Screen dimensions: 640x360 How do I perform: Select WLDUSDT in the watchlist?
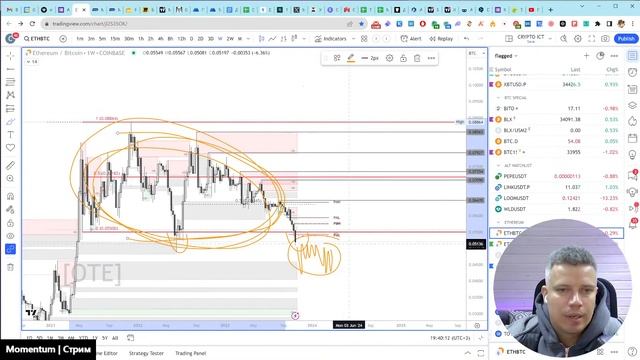coord(556,209)
